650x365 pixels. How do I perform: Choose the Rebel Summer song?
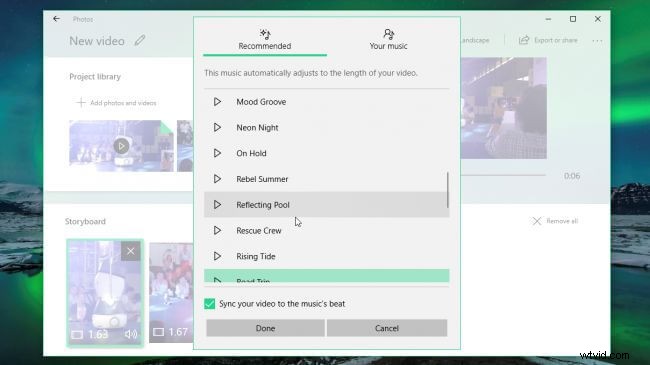(x=326, y=179)
